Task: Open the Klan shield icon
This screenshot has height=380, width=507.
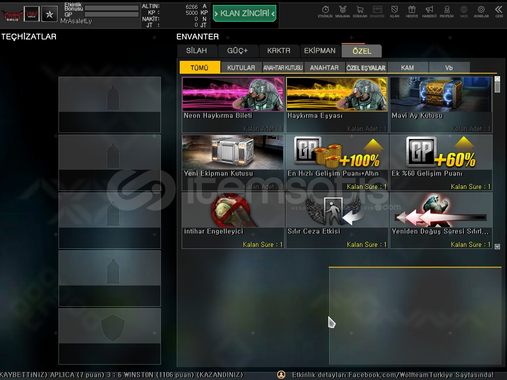Action: (x=395, y=11)
